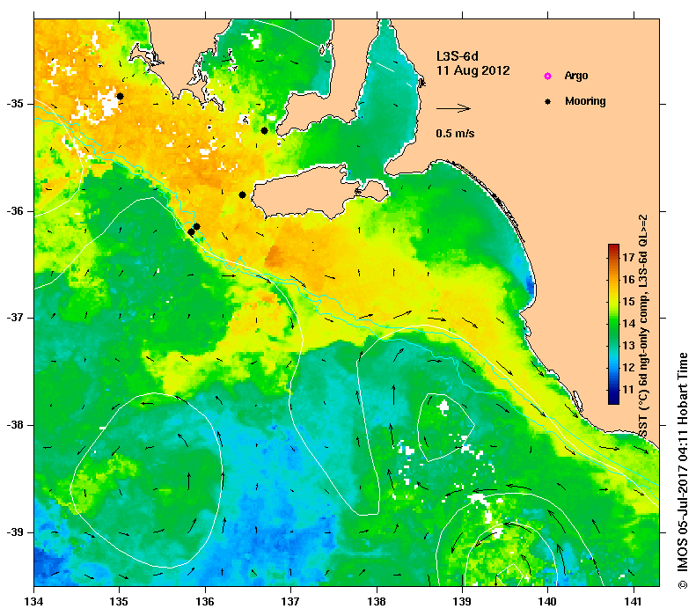Click the 13 label on the color scale
This screenshot has width=696, height=616.
(x=628, y=346)
